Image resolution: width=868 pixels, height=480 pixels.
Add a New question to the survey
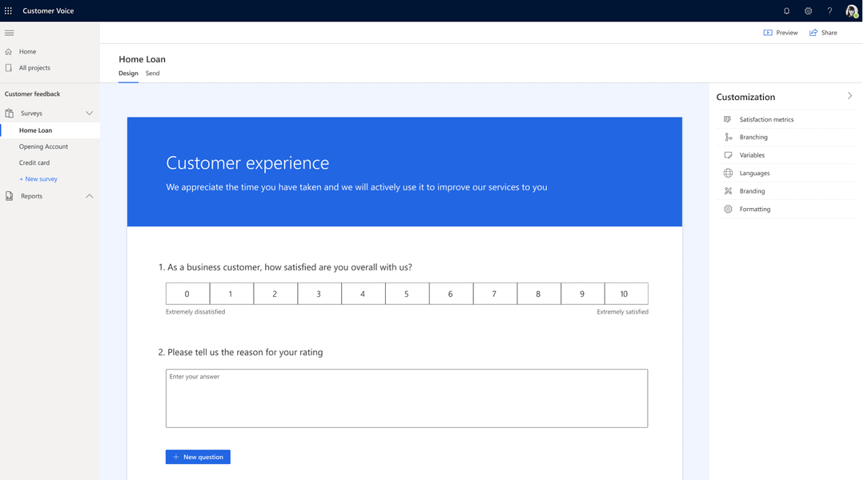[x=198, y=456]
